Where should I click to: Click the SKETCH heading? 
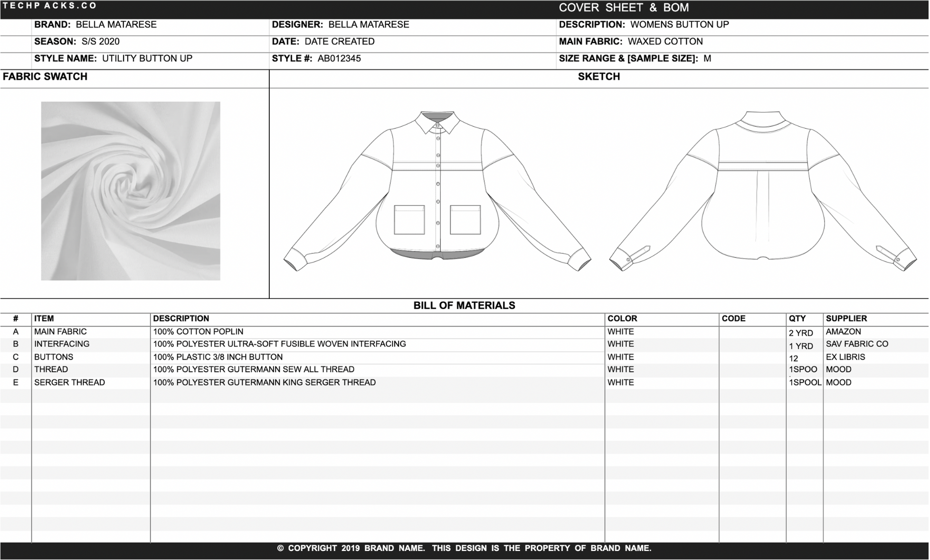click(x=599, y=77)
